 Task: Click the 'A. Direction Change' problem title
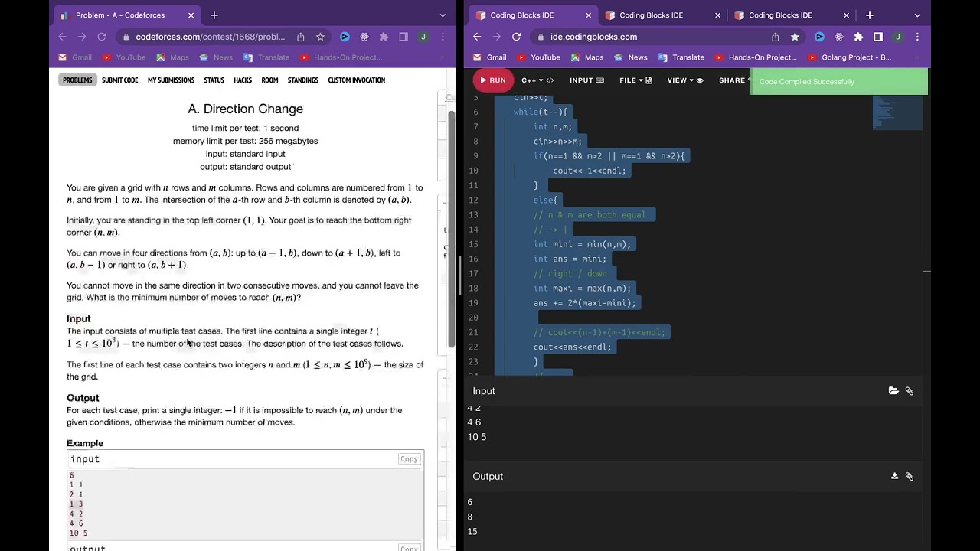click(x=246, y=109)
